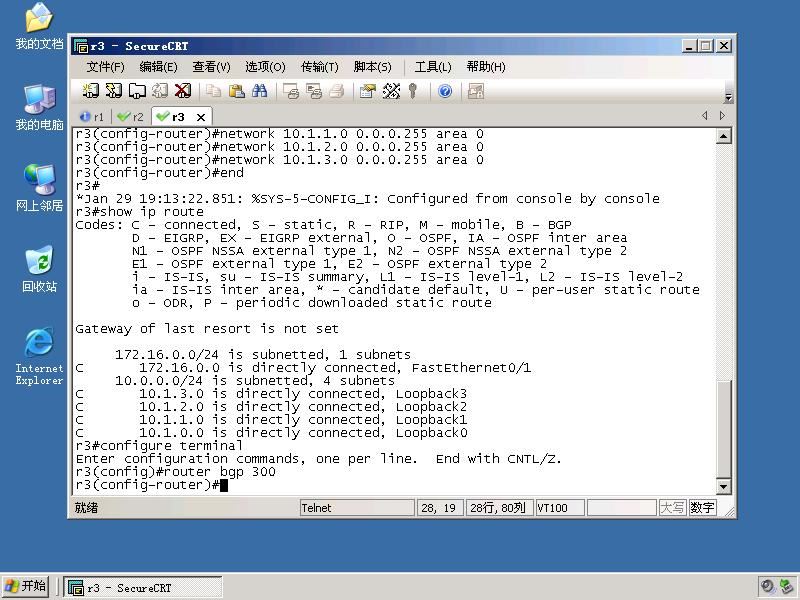Open the 文件(F) menu

point(105,67)
